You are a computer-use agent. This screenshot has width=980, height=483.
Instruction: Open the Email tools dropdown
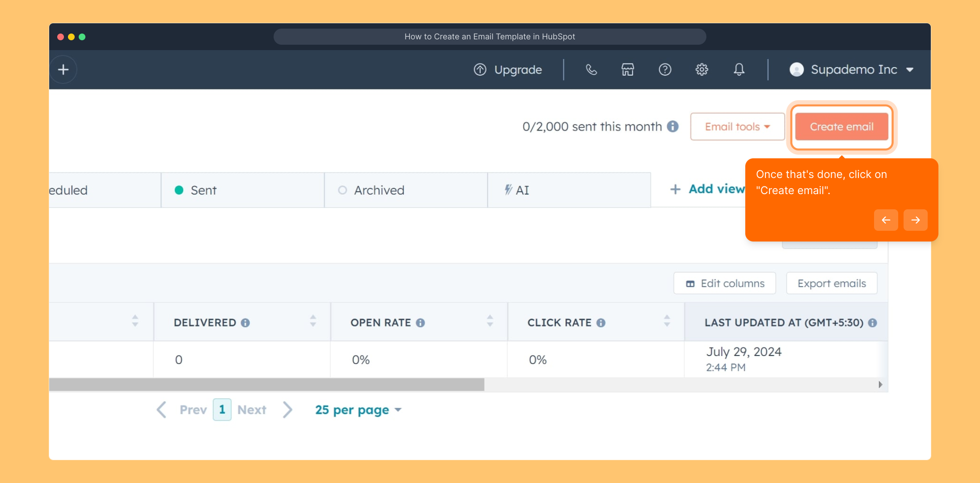click(x=737, y=127)
